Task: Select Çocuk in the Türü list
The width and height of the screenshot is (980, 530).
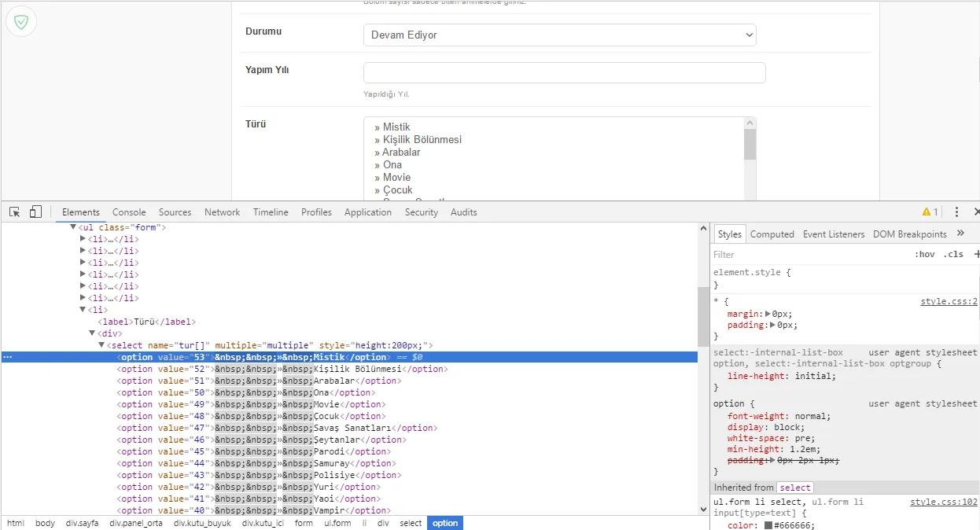Action: pos(554,190)
